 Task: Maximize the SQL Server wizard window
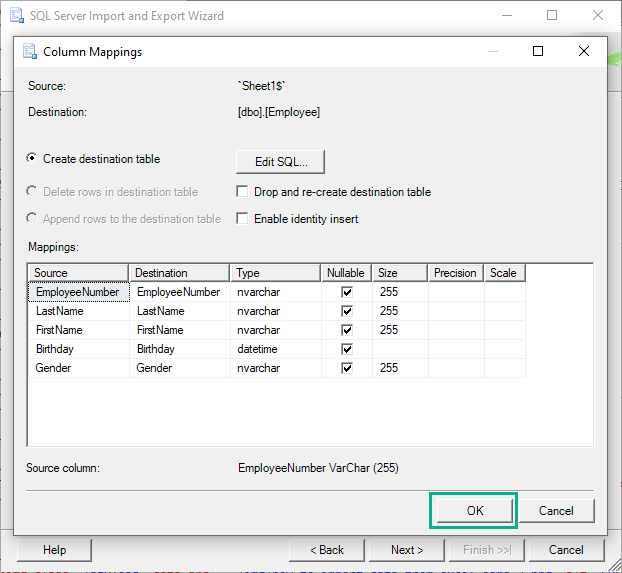pos(552,15)
